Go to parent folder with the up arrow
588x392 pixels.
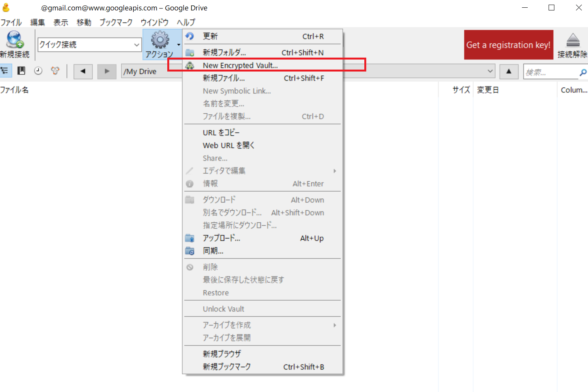[x=508, y=72]
